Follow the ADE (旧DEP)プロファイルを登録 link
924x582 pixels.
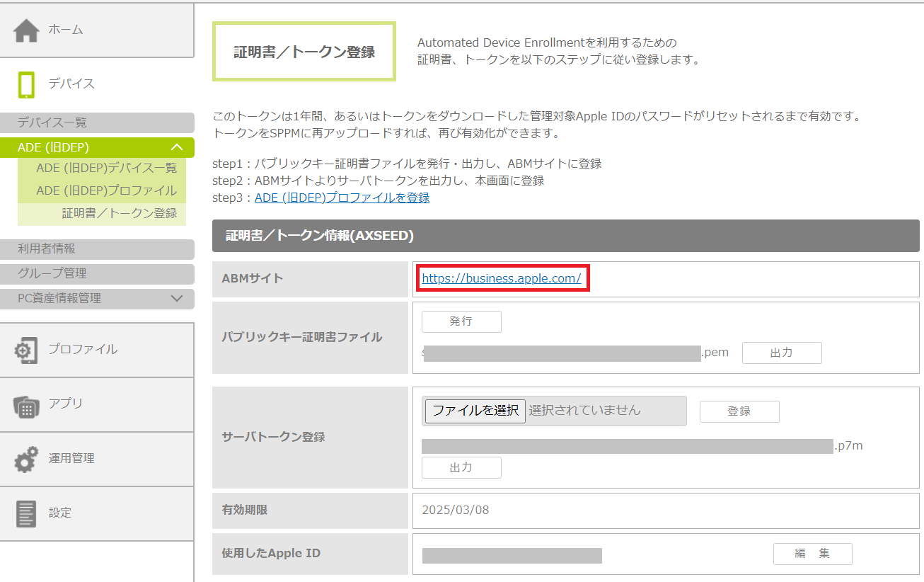point(342,198)
